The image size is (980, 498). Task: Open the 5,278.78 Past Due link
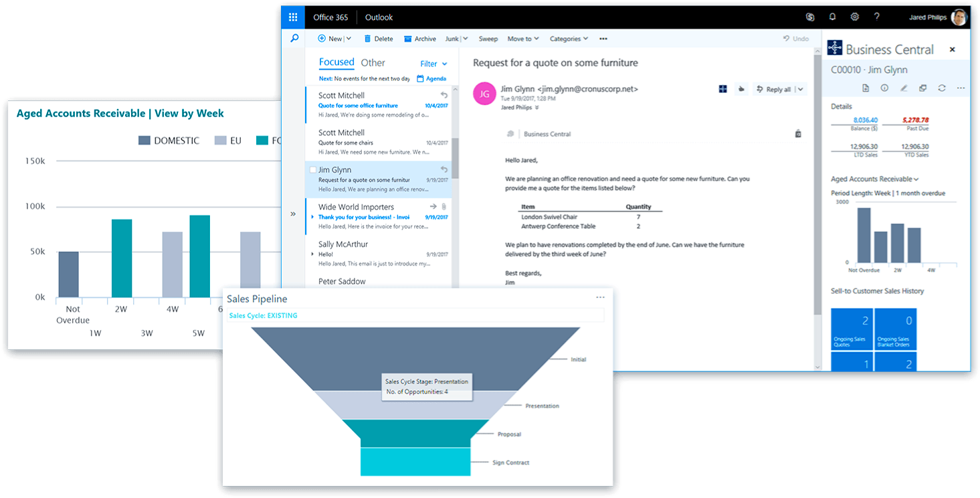click(914, 120)
